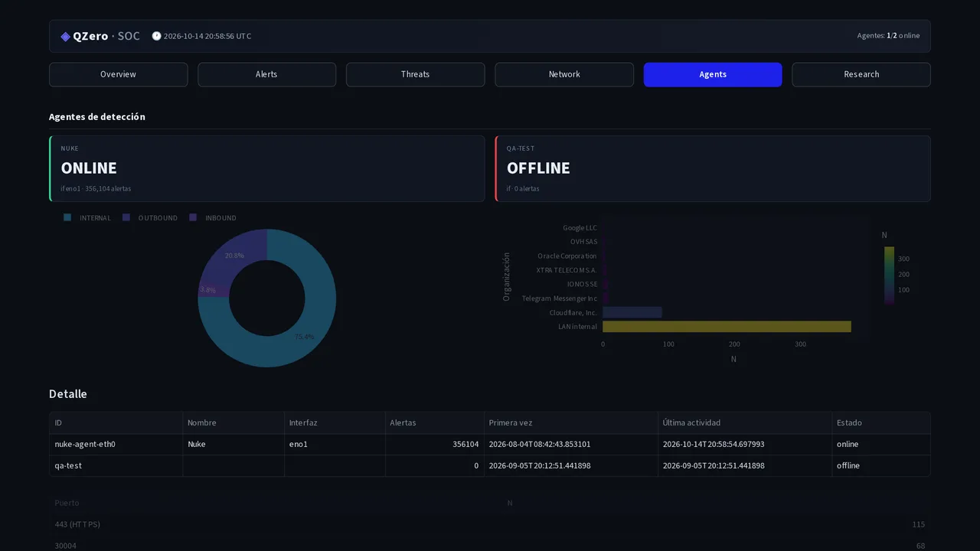Click the Detalle section heading
Image resolution: width=980 pixels, height=551 pixels.
(x=68, y=394)
